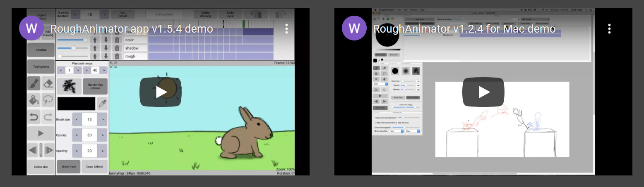Open the channel avatar on the v1.5.4 video
This screenshot has width=644, height=187.
31,28
